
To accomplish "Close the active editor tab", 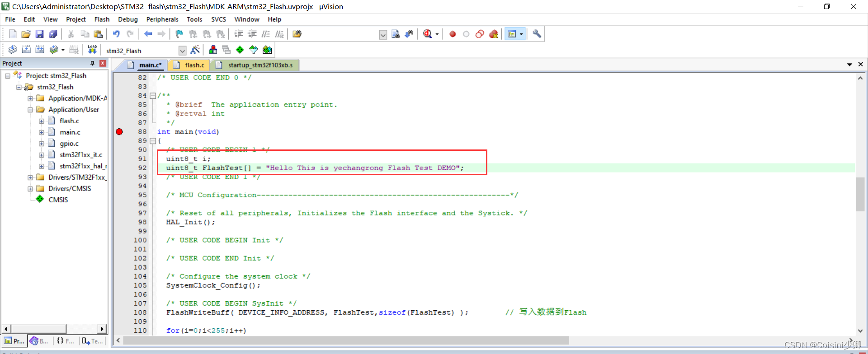I will coord(861,65).
